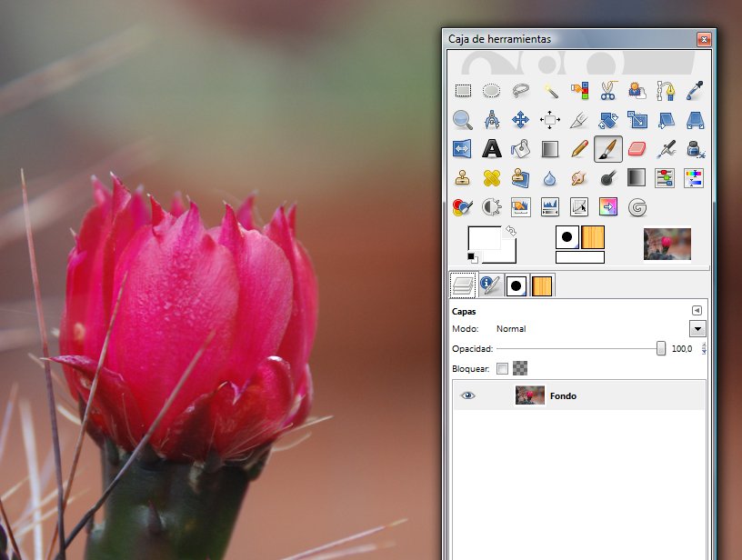Open the Brushes tab
The width and height of the screenshot is (742, 560).
point(516,285)
